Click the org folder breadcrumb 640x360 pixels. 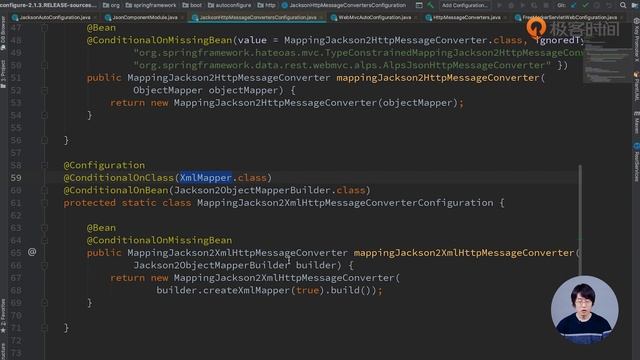(111, 5)
